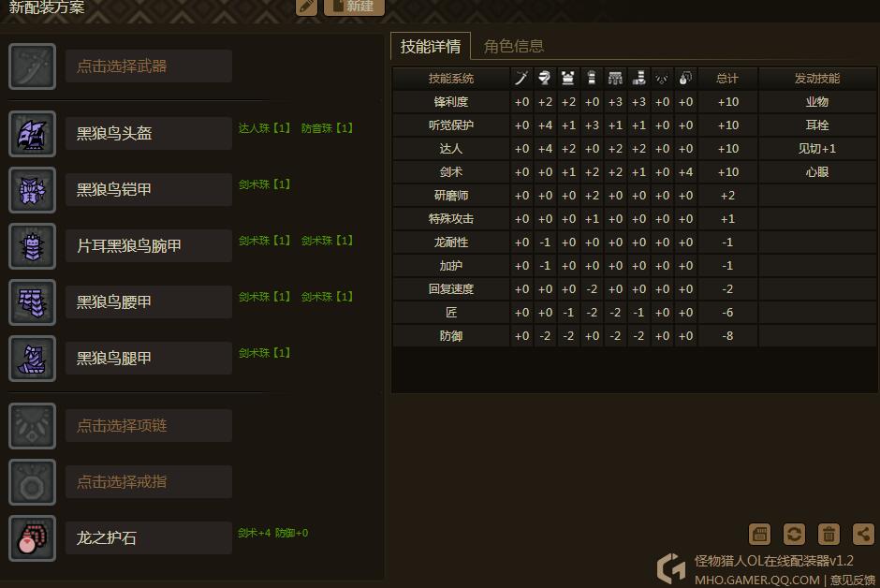Click the save scheme icon at bottom right
This screenshot has height=588, width=880.
759,534
